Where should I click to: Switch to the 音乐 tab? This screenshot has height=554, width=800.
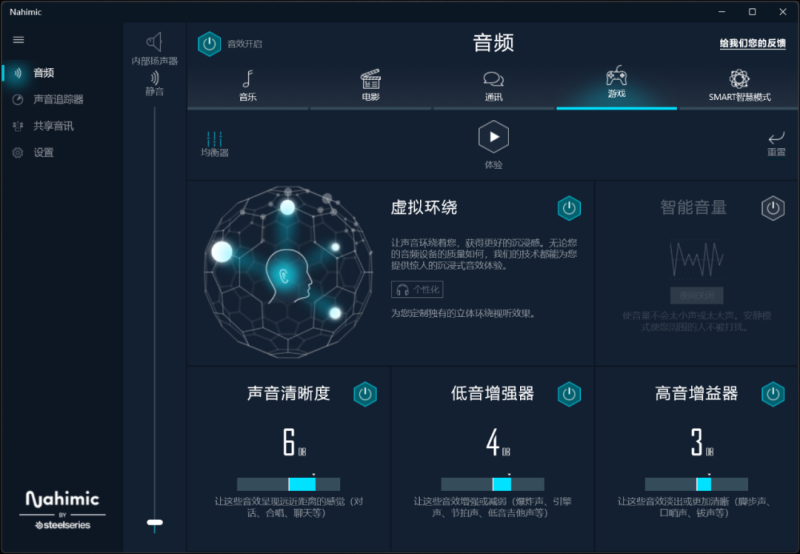pos(248,85)
